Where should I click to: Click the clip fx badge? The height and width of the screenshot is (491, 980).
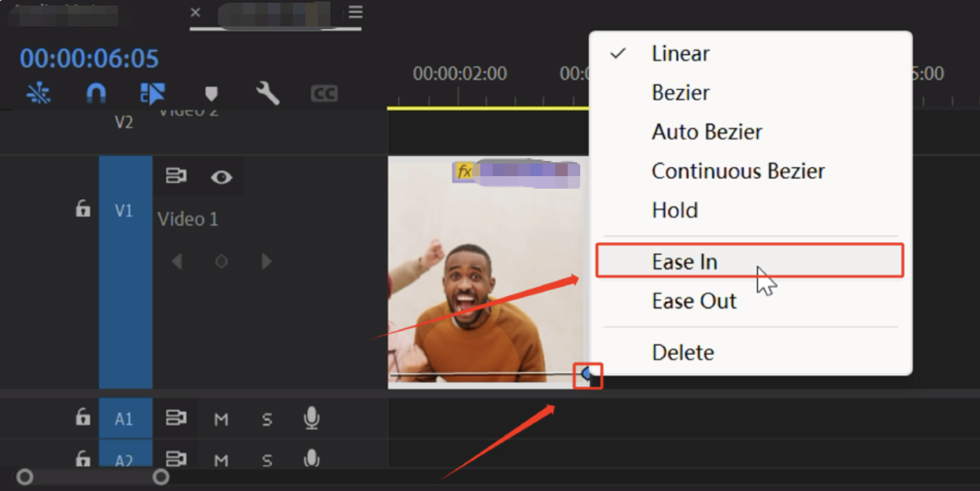pos(464,171)
